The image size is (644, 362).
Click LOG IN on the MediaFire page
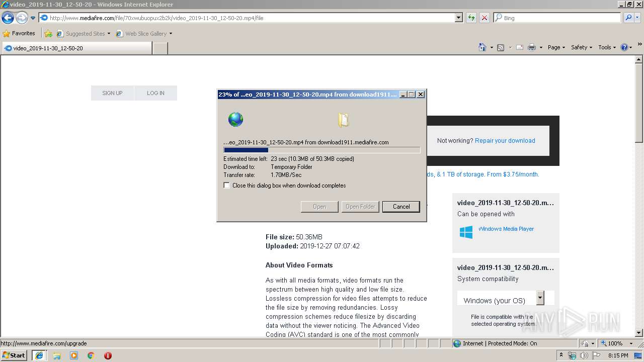(x=155, y=93)
